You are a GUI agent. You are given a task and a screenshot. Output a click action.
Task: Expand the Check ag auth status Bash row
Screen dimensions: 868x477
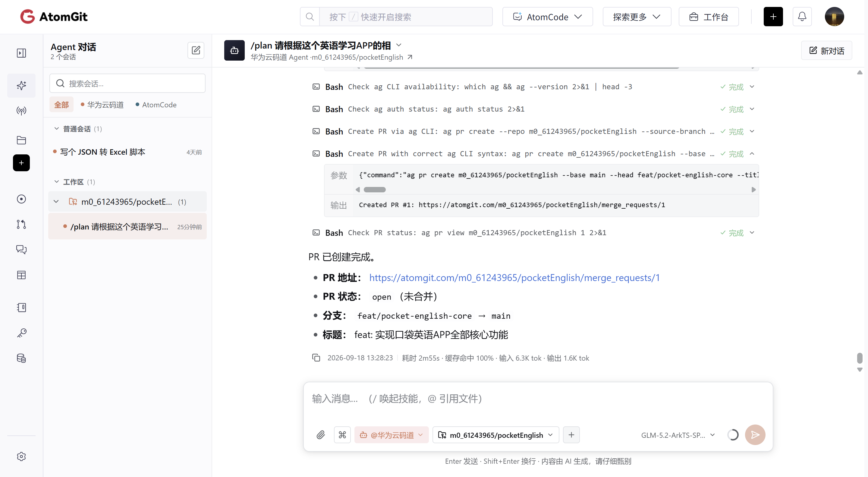(752, 109)
